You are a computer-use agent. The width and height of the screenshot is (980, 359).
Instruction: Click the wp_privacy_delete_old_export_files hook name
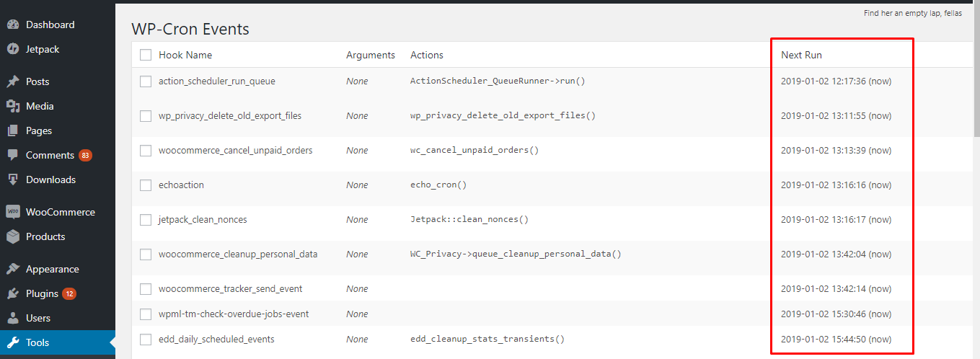click(230, 116)
